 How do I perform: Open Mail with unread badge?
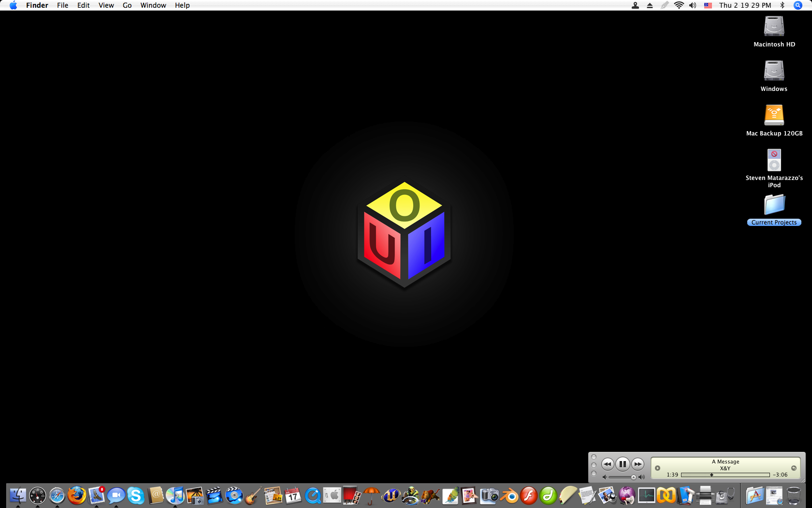97,495
